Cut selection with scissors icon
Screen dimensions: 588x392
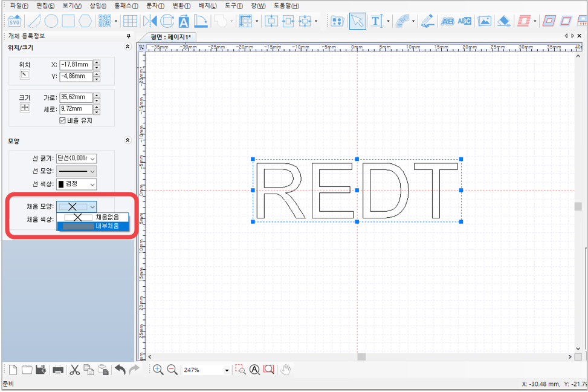74,370
